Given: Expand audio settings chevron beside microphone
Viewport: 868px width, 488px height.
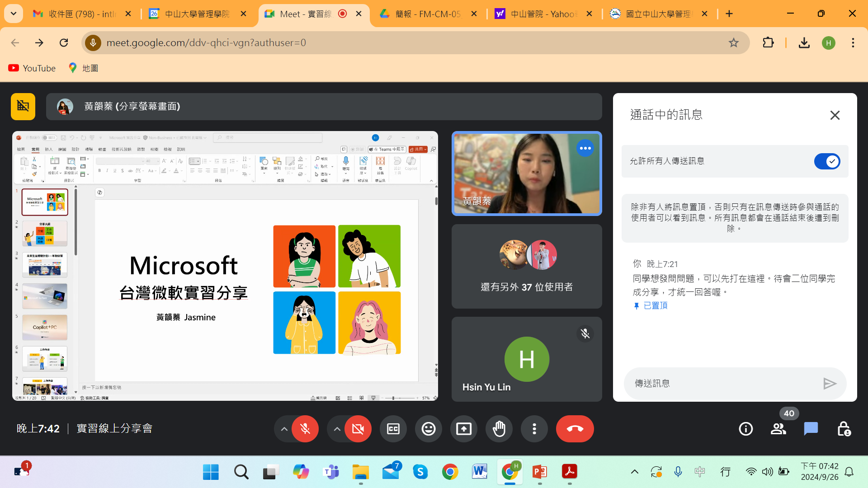Looking at the screenshot, I should [x=284, y=429].
